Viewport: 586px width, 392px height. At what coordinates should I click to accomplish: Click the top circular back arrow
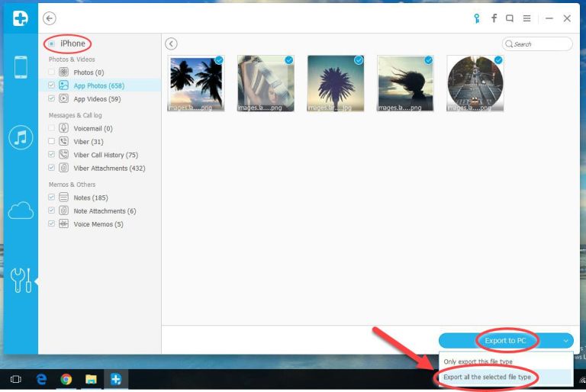(x=50, y=18)
